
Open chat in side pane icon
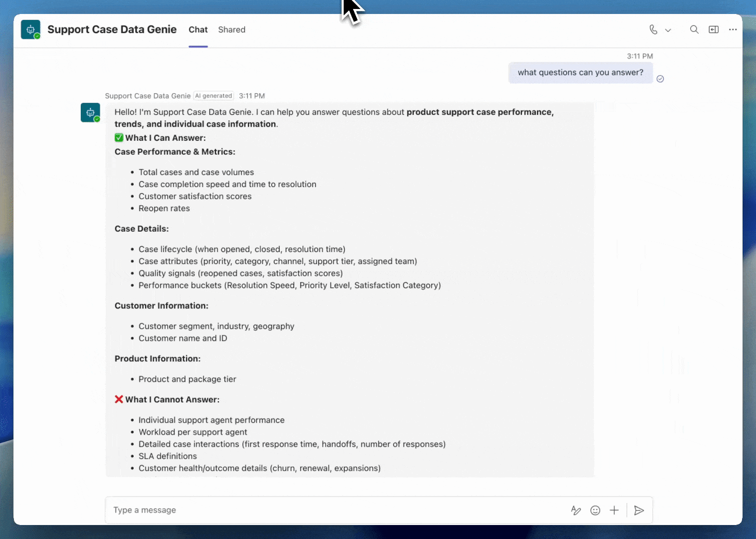(x=713, y=29)
